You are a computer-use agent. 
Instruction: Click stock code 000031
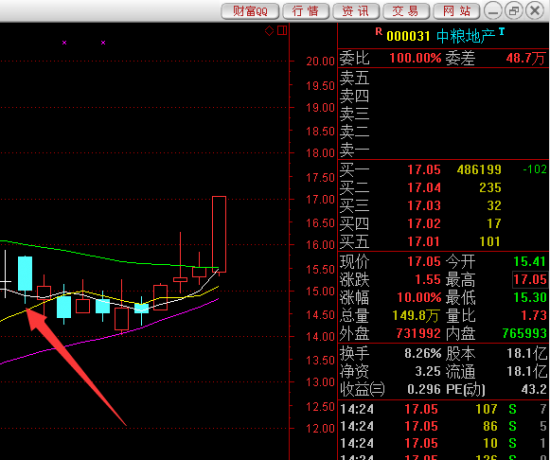(x=408, y=36)
